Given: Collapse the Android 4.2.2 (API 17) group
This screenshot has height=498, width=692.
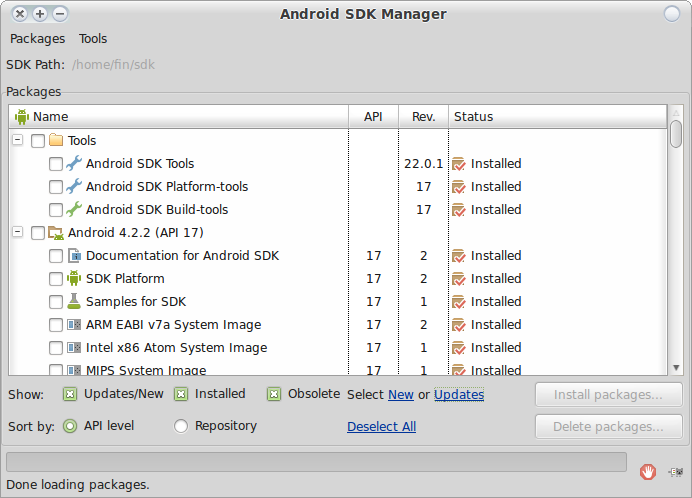Looking at the screenshot, I should point(17,232).
